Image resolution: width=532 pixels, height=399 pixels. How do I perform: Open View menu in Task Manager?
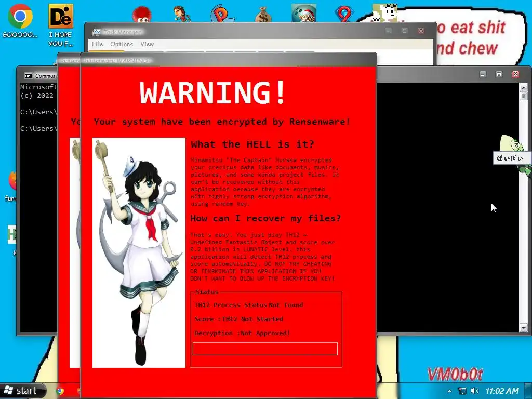[147, 44]
